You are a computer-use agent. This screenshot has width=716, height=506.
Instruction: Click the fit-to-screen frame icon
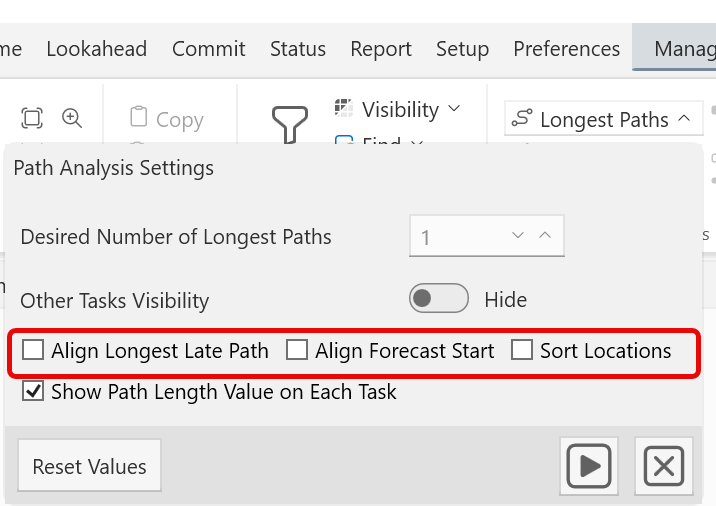[32, 118]
